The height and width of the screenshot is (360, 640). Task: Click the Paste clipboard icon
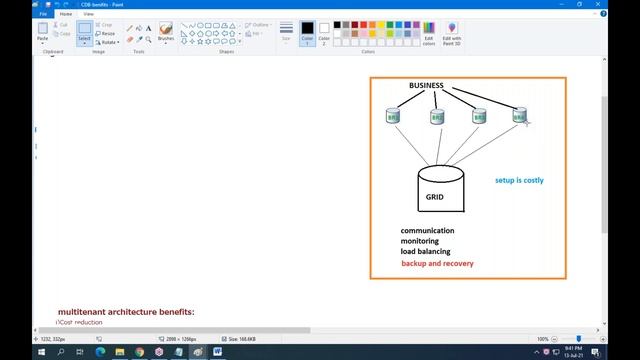click(x=42, y=28)
